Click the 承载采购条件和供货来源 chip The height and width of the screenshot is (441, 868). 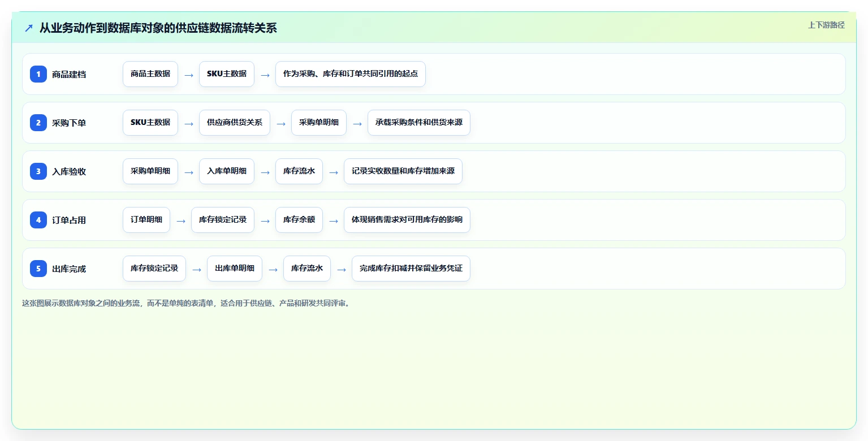click(419, 123)
